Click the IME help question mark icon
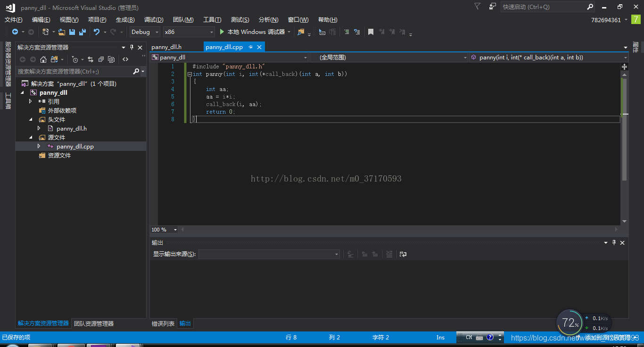The width and height of the screenshot is (644, 347). [x=490, y=337]
